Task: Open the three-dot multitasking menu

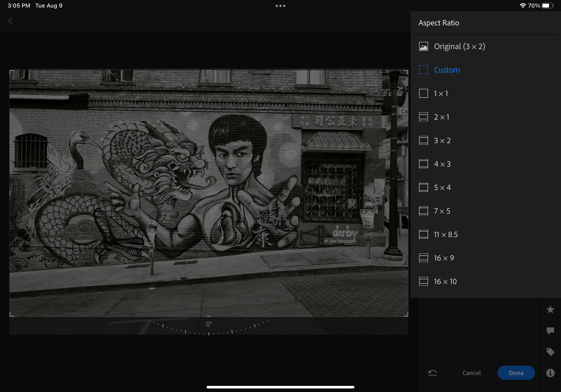Action: (x=280, y=6)
